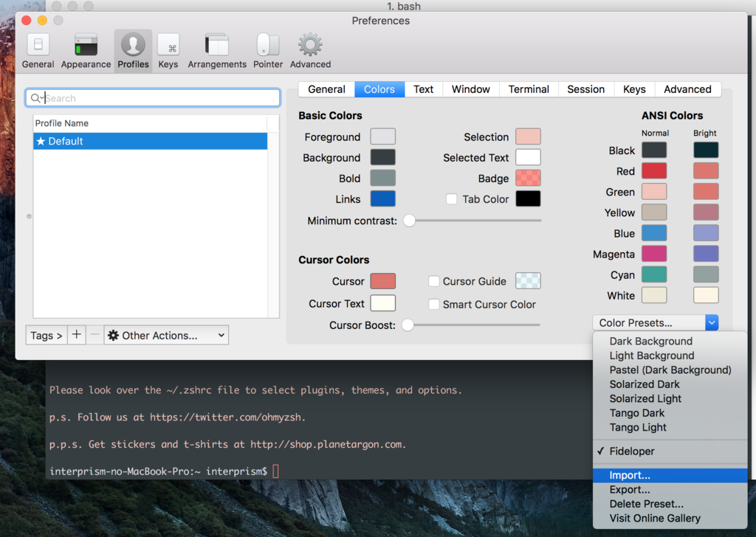Open the Keys preferences pane
This screenshot has width=756, height=537.
168,51
